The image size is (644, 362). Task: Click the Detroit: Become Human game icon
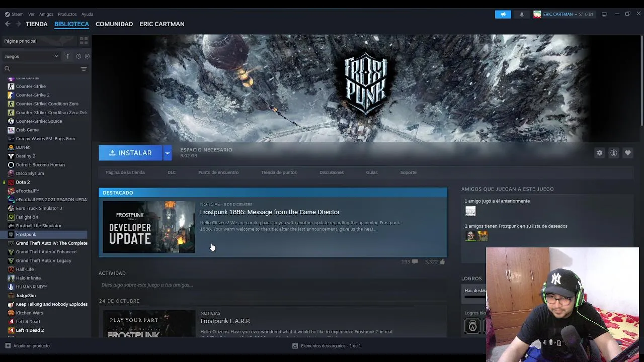point(11,165)
